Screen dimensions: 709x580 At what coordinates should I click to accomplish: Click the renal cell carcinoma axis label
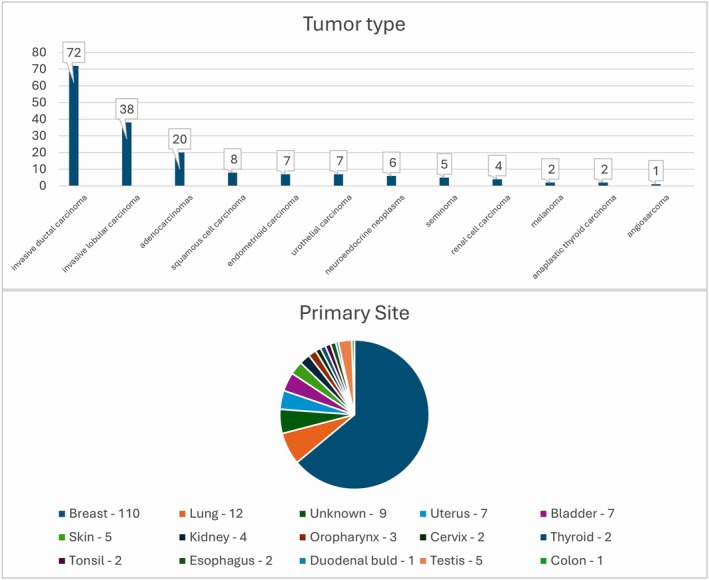(481, 225)
